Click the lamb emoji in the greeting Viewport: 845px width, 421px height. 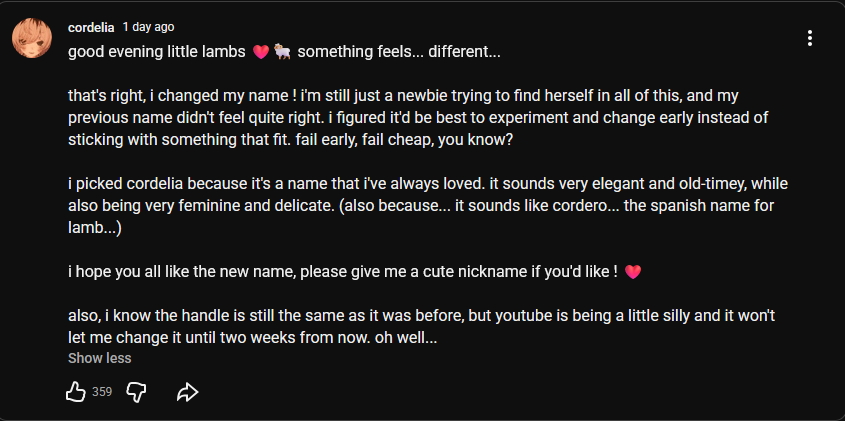(x=282, y=52)
